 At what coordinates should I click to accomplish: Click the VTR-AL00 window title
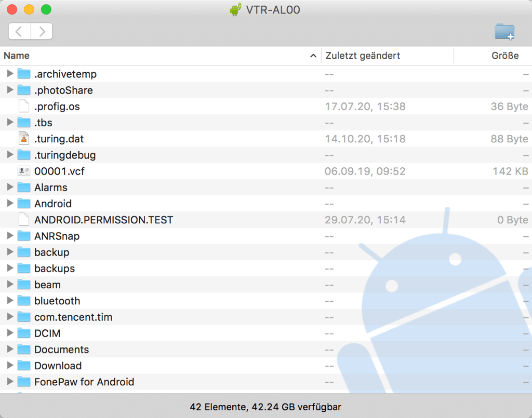273,10
